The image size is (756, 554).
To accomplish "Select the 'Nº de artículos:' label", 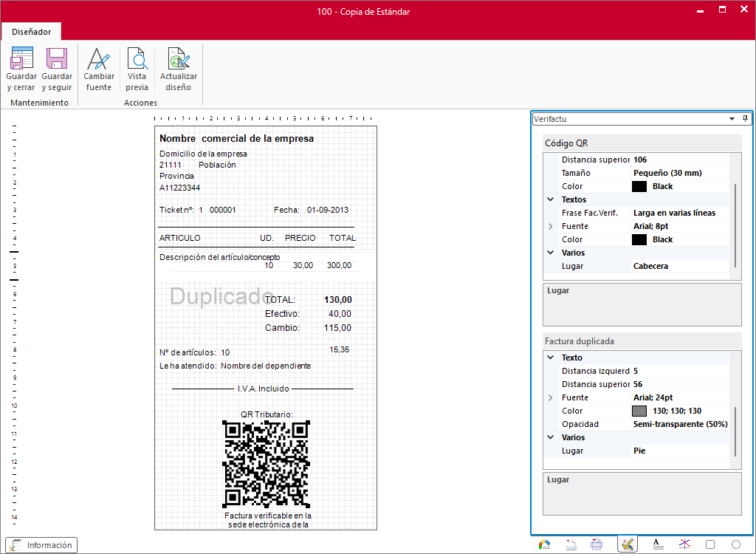I will (x=188, y=353).
